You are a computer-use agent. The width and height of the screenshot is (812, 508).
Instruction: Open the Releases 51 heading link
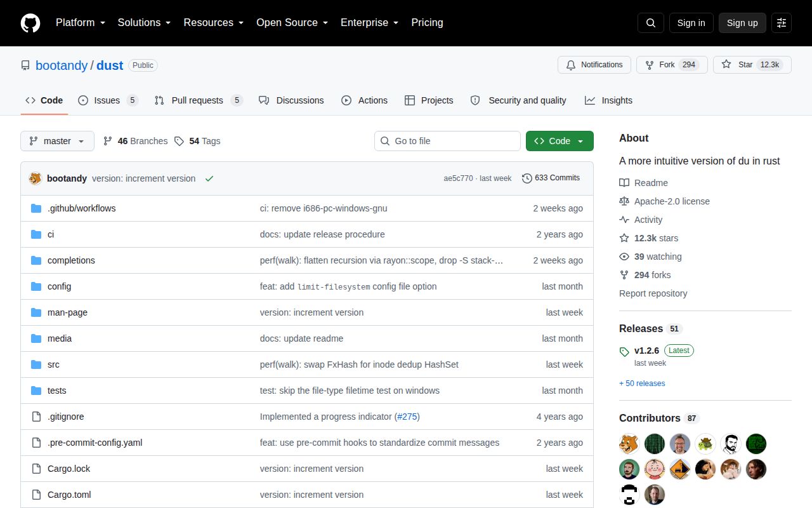pos(650,329)
